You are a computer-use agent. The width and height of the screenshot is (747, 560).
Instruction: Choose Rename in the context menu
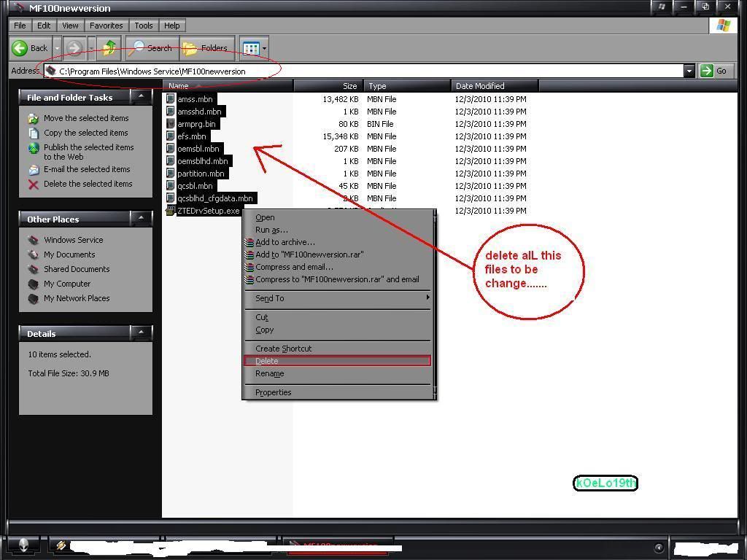[338, 374]
